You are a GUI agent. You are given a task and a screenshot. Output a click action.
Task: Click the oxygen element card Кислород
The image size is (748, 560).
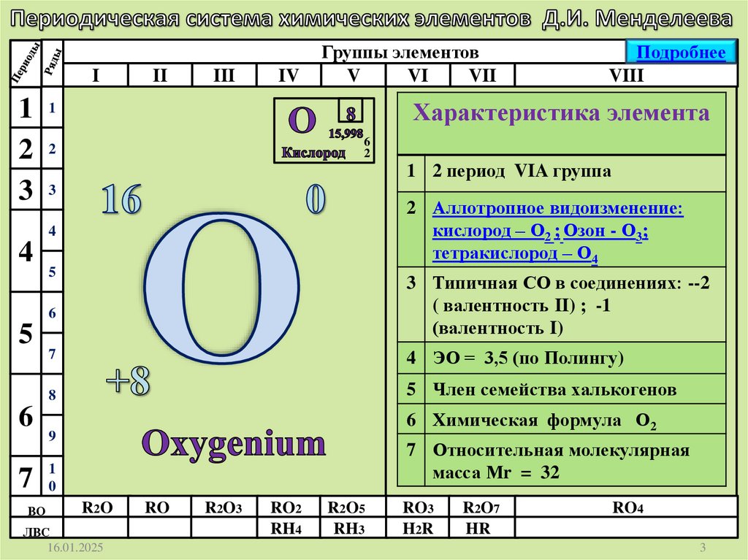[x=324, y=131]
